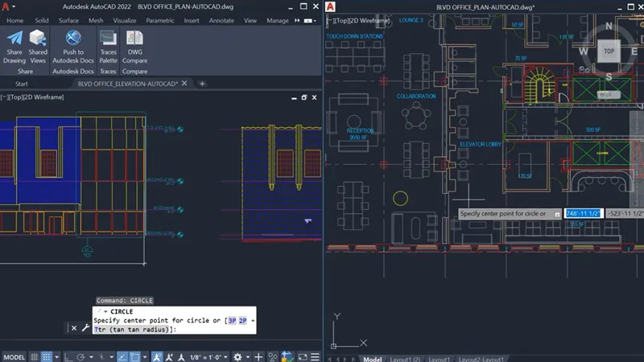This screenshot has height=362, width=644.
Task: Open annotation scale 1/8" = 1'-0" dropdown
Action: (x=208, y=357)
